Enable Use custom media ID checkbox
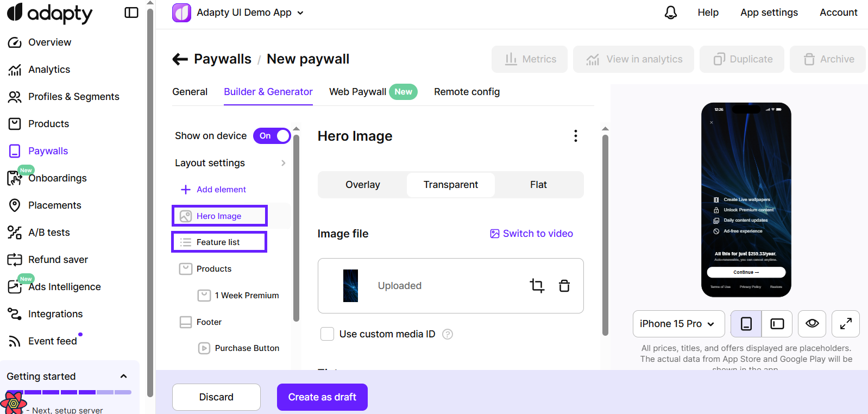Image resolution: width=868 pixels, height=414 pixels. pyautogui.click(x=327, y=334)
